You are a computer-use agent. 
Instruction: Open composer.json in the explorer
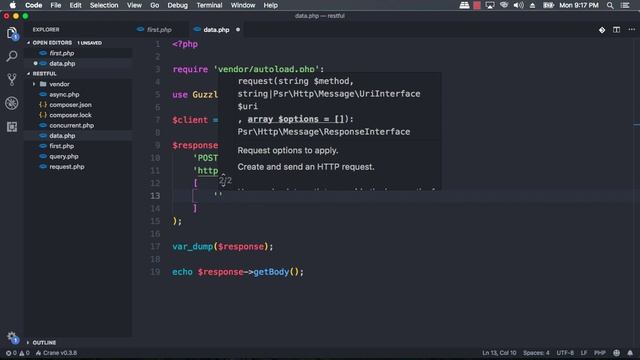point(70,105)
